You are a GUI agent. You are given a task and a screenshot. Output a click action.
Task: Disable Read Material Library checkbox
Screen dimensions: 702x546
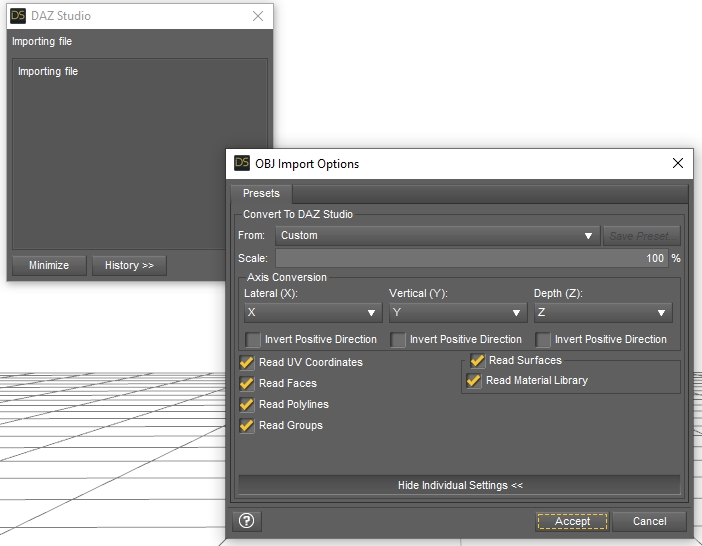(474, 380)
